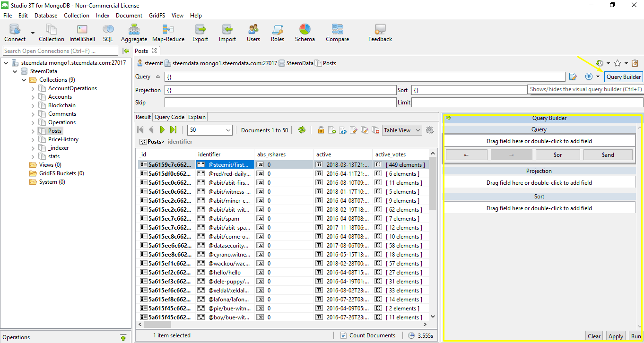Viewport: 644px width, 343px height.
Task: Click the remove document icon
Action: [375, 130]
